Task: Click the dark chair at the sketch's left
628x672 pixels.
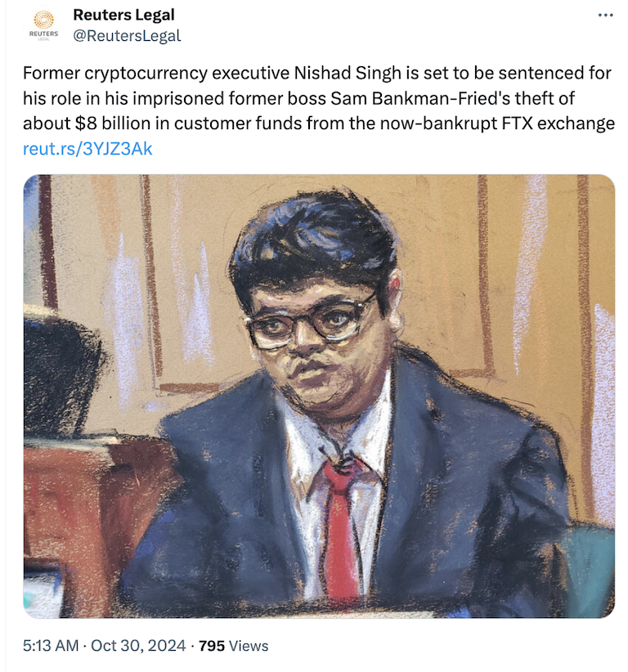Action: pos(60,373)
